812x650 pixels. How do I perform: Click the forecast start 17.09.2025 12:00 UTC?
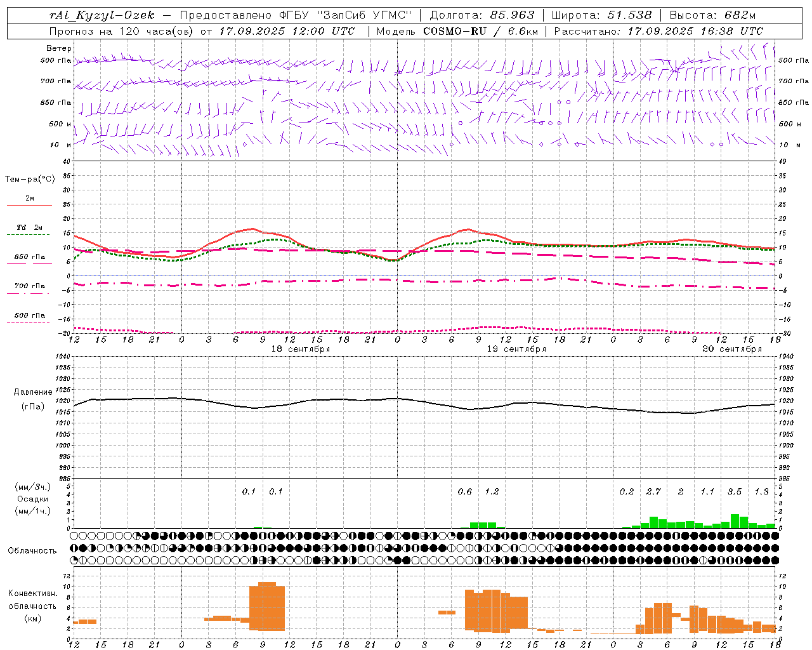pos(287,31)
